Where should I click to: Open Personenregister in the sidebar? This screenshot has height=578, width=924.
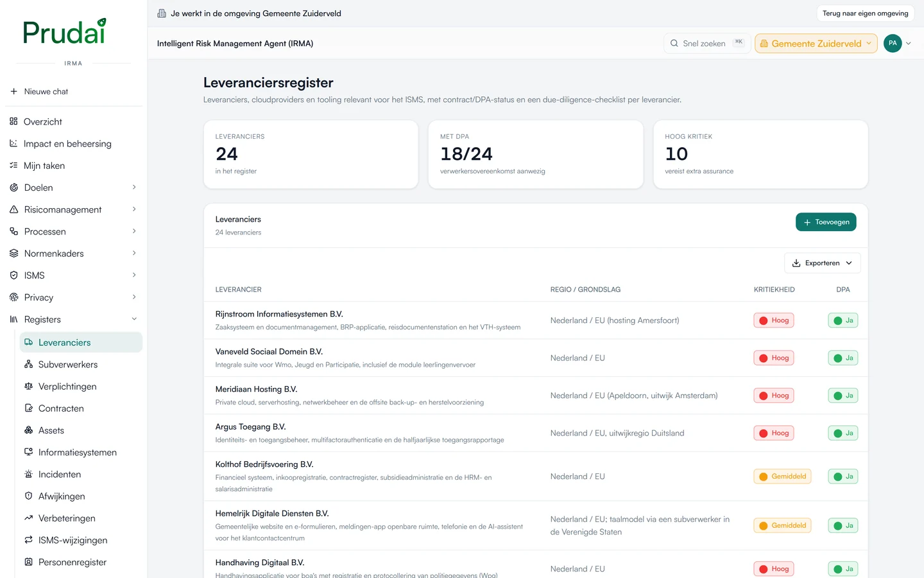tap(81, 562)
